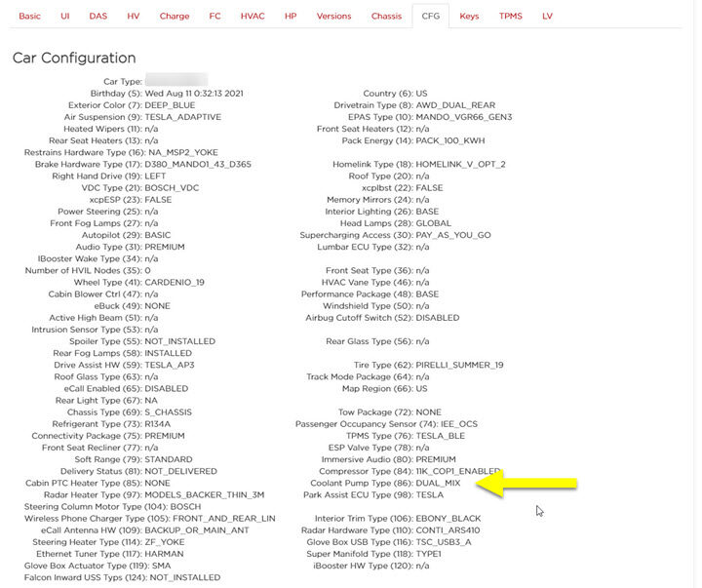Screen dimensions: 702x588
Task: Select the HVAC tab
Action: 253,17
